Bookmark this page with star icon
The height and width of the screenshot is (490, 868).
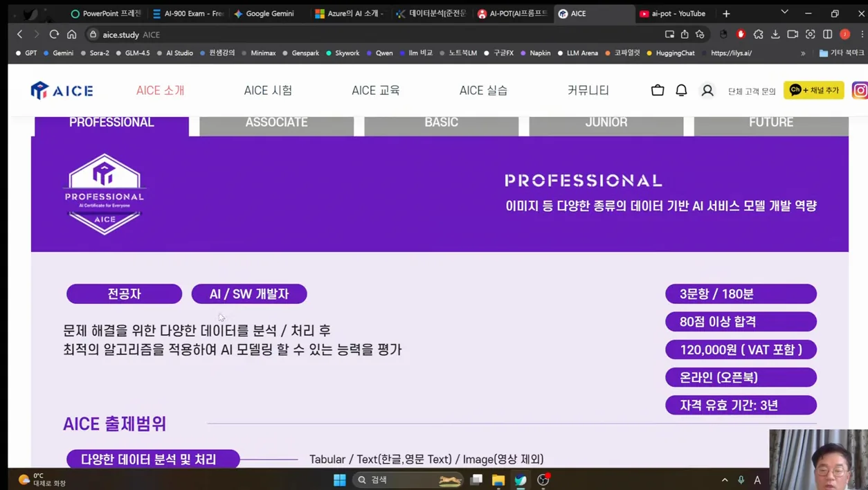click(x=700, y=34)
